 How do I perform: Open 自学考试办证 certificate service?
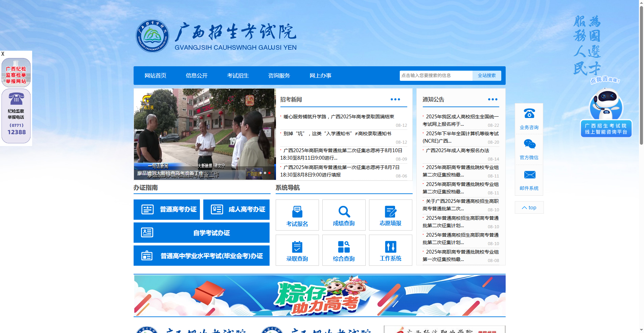(x=201, y=233)
